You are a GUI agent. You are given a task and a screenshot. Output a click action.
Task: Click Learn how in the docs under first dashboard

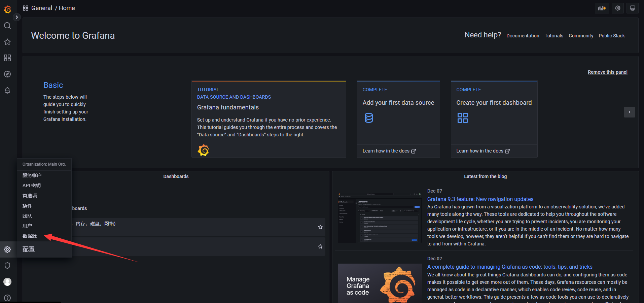point(483,151)
